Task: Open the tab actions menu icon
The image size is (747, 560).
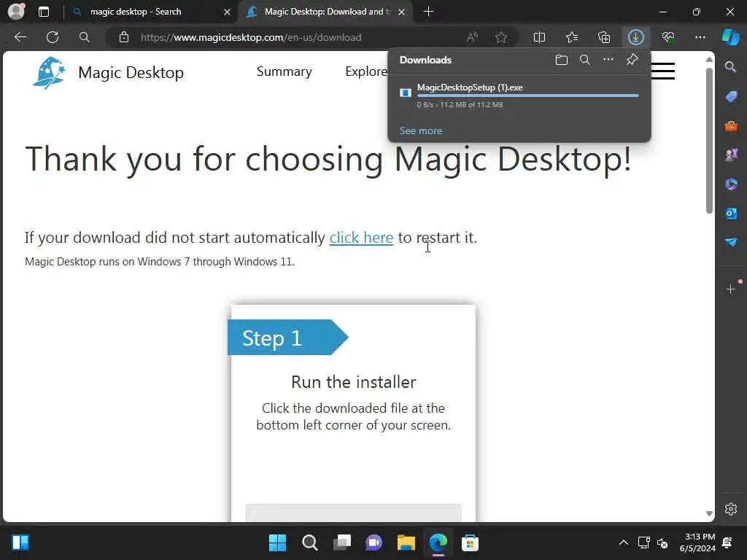Action: click(x=44, y=12)
